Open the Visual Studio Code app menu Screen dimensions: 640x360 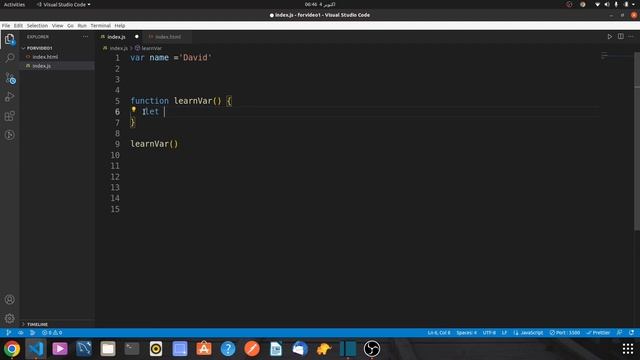pos(63,4)
